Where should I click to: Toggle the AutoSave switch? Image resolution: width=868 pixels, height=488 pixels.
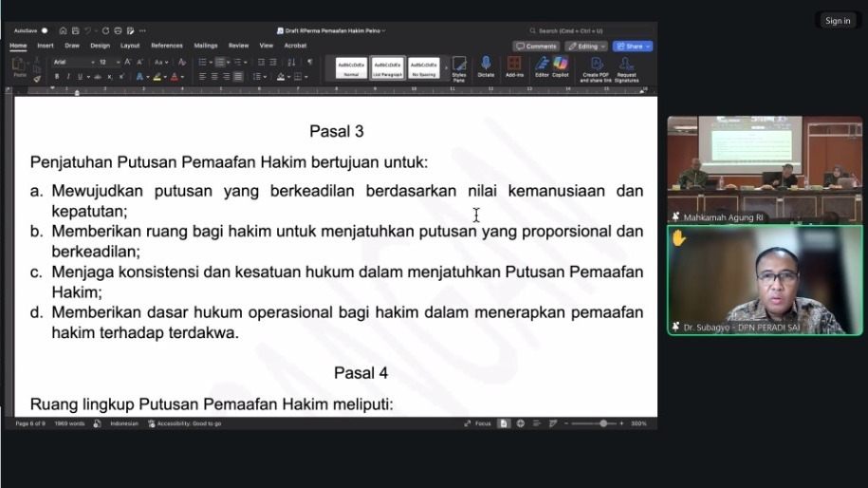point(44,30)
